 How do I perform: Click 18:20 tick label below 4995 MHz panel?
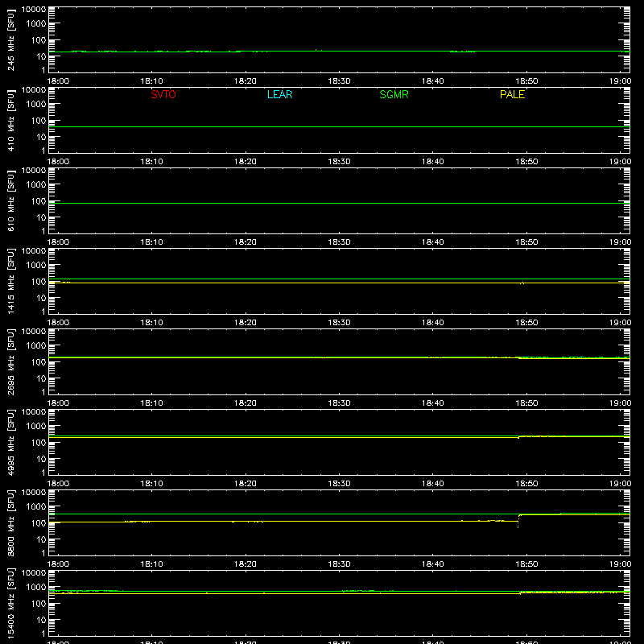[x=246, y=484]
